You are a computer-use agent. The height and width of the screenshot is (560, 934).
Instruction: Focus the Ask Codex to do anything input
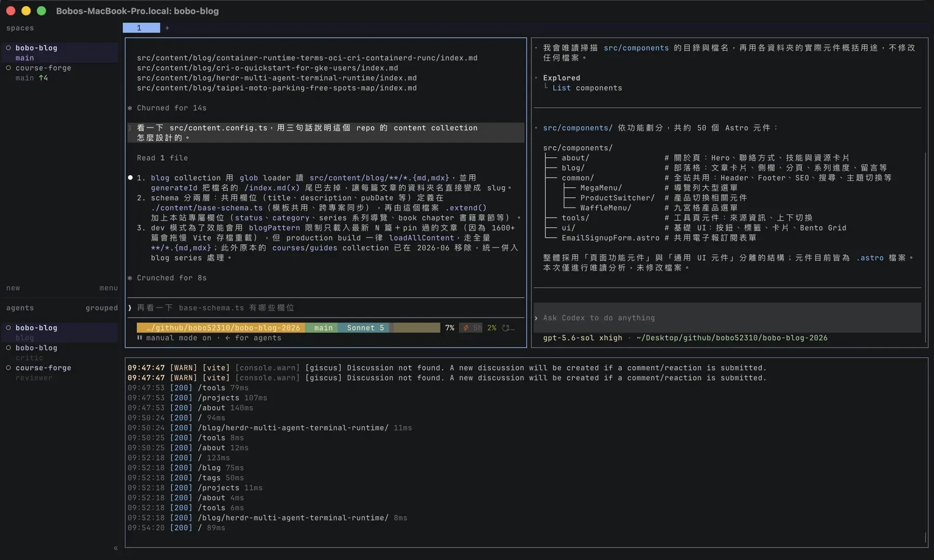727,318
